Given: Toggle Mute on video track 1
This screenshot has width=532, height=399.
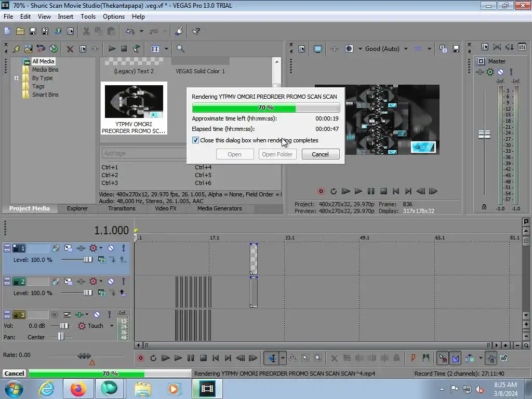Looking at the screenshot, I should pyautogui.click(x=111, y=248).
